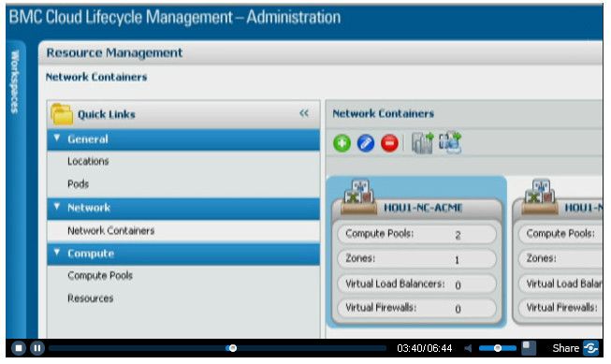The width and height of the screenshot is (611, 364).
Task: Click the Quick Links folder icon
Action: click(x=62, y=114)
